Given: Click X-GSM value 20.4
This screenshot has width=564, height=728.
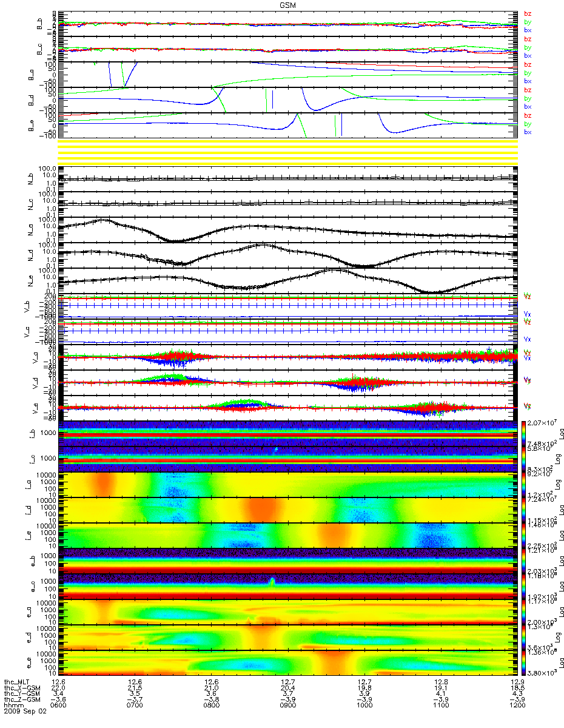Looking at the screenshot, I should [x=287, y=687].
